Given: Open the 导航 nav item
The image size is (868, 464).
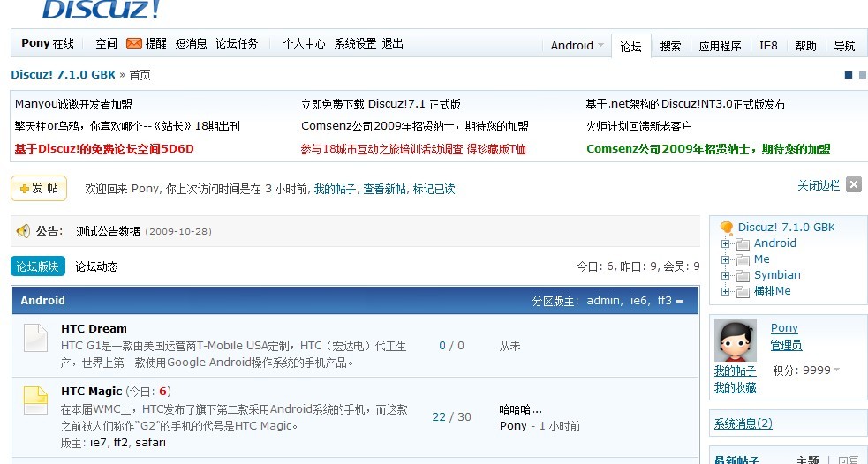Looking at the screenshot, I should pos(844,46).
